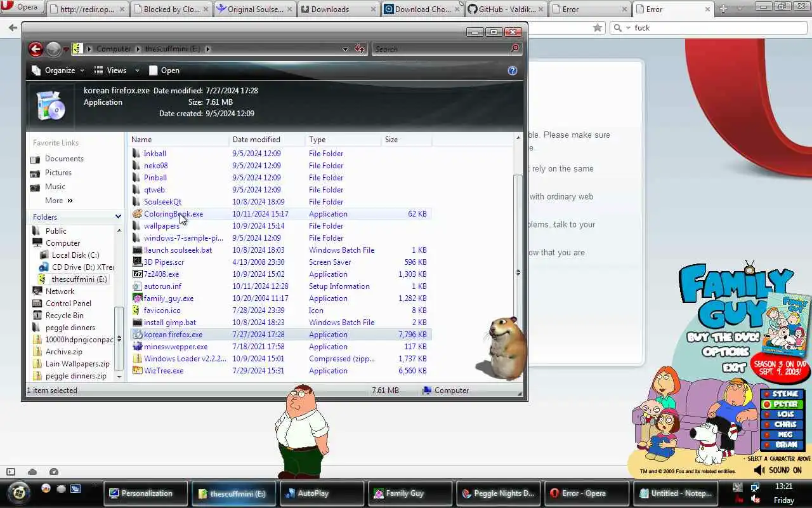This screenshot has height=508, width=812.
Task: Click the Windows Loader zip file icon
Action: [x=137, y=359]
